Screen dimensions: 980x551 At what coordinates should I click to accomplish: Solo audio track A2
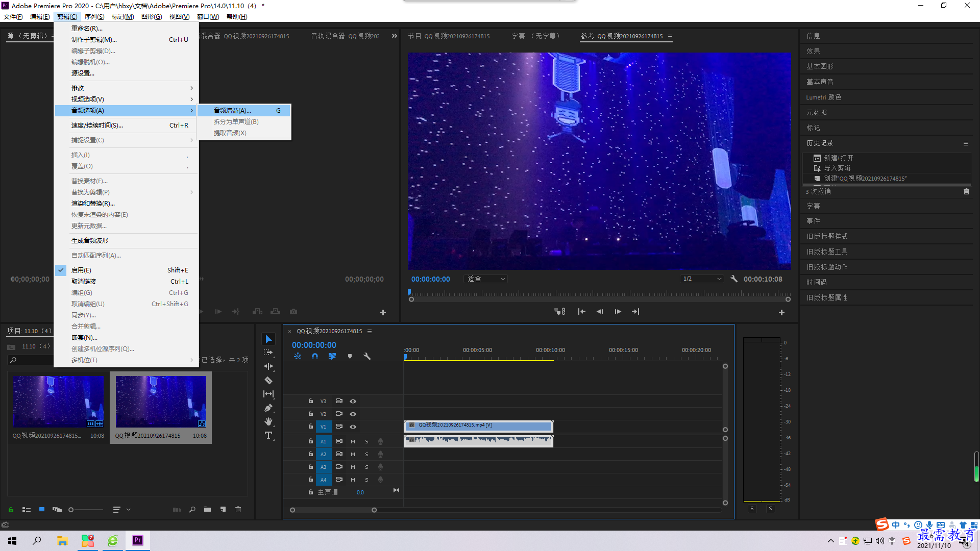pos(366,454)
